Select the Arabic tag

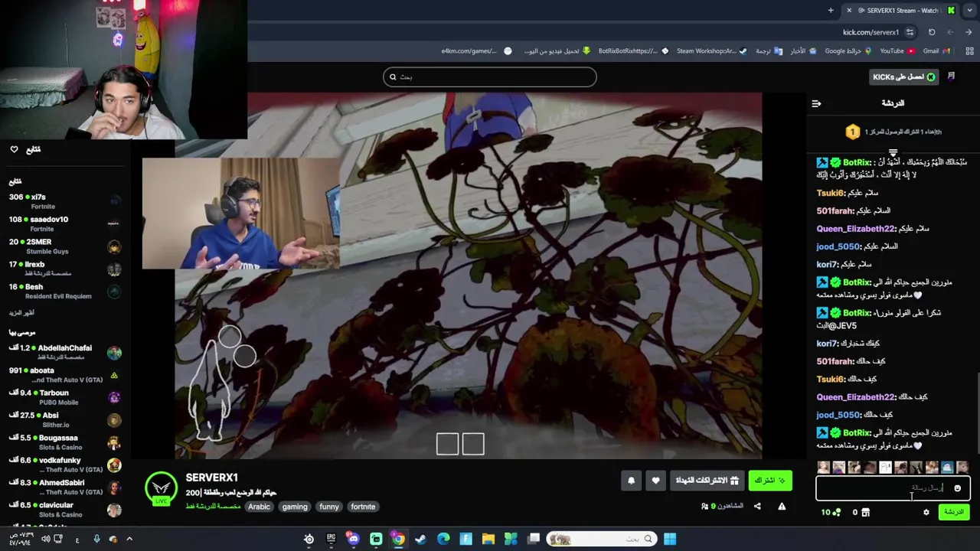pyautogui.click(x=259, y=507)
